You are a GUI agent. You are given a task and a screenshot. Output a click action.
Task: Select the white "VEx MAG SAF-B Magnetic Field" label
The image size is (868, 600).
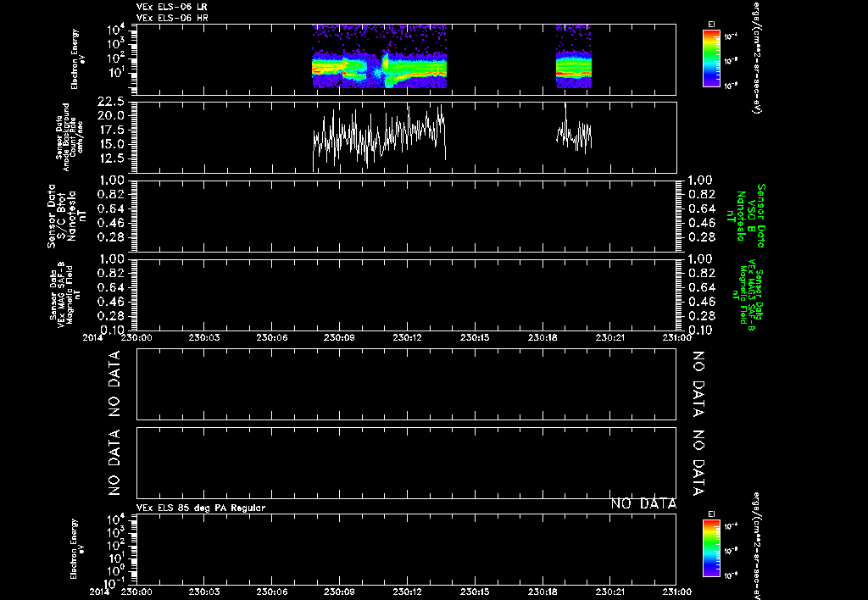64,294
